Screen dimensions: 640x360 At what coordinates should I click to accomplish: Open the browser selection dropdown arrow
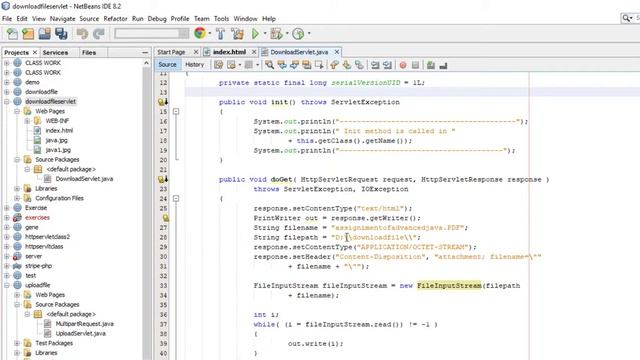pos(210,33)
